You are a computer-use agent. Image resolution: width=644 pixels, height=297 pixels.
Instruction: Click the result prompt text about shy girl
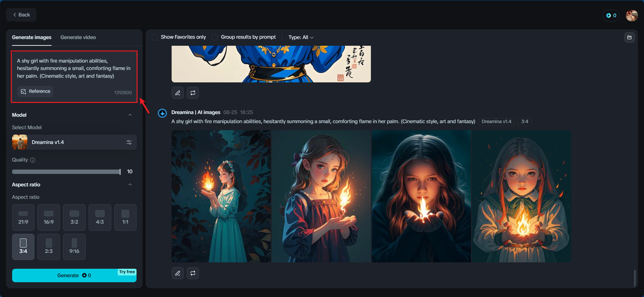(323, 122)
